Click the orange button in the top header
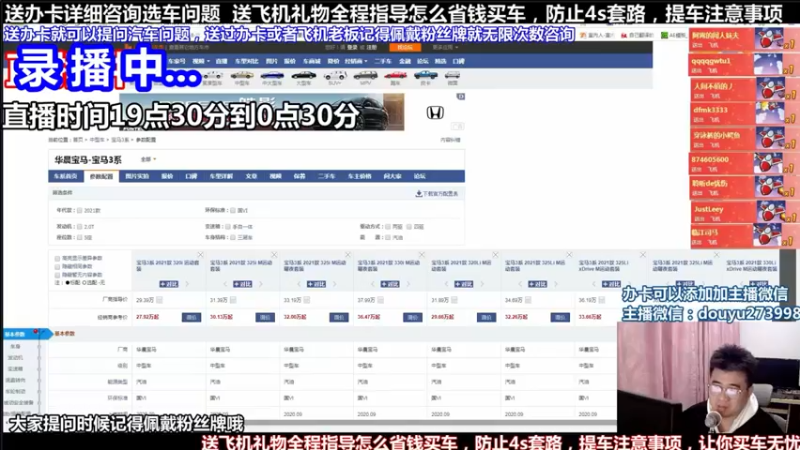800x450 pixels. (x=405, y=47)
